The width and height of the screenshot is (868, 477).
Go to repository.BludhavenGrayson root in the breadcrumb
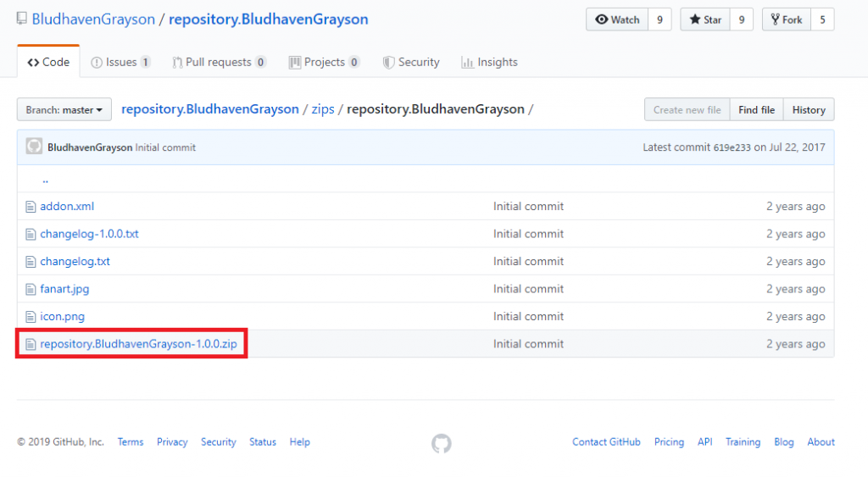[210, 109]
